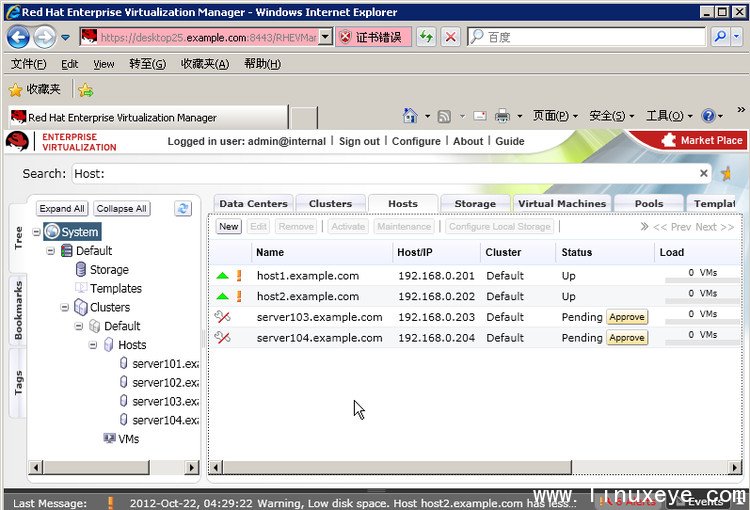Open the search provider dropdown arrow

(737, 37)
